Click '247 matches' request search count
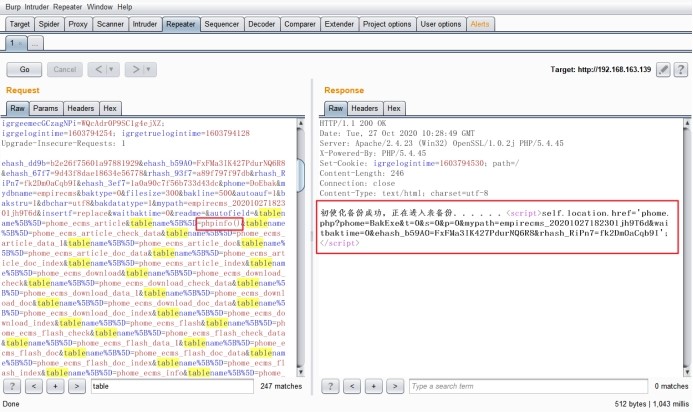Image resolution: width=693 pixels, height=413 pixels. coord(281,386)
